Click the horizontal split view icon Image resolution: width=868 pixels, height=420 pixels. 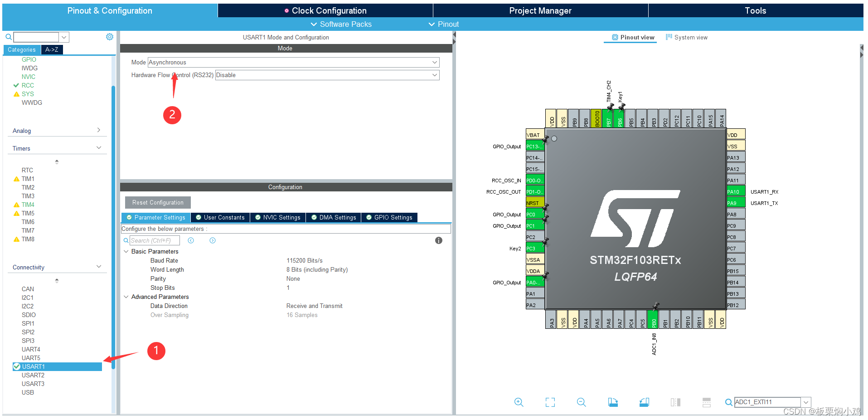coord(707,402)
